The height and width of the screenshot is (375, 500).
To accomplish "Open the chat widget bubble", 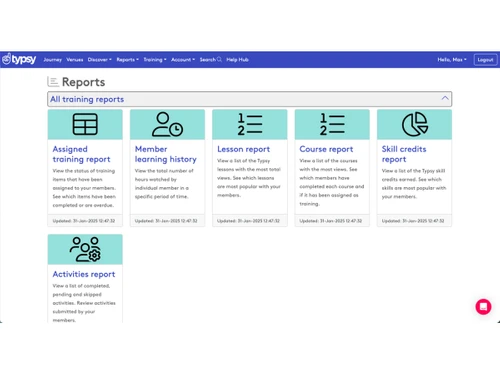I will point(483,307).
